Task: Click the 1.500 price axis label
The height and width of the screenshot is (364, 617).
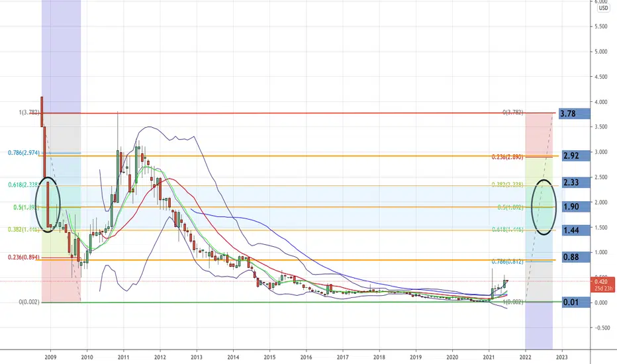Action: pyautogui.click(x=601, y=228)
